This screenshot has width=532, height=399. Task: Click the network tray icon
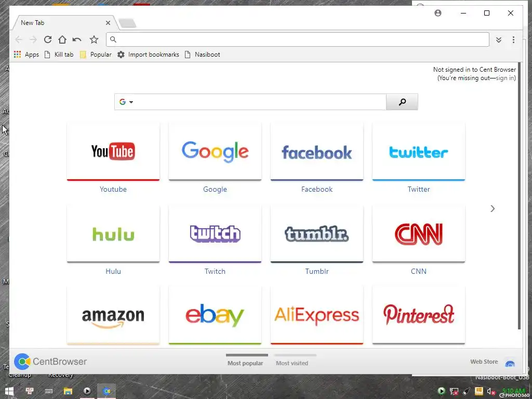coord(454,392)
